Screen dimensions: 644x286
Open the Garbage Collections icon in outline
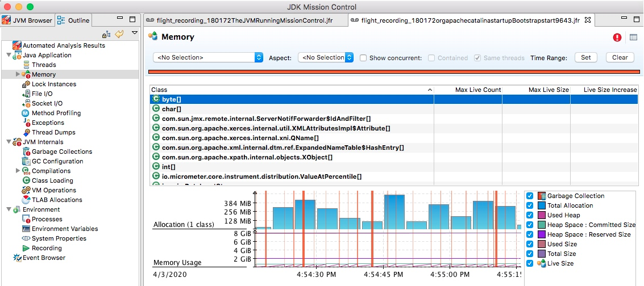coord(26,152)
